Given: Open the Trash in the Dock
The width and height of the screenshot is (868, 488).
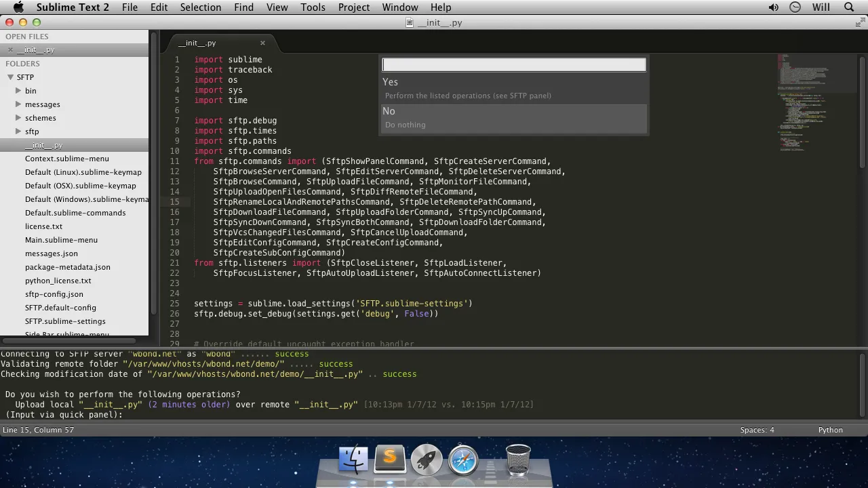Looking at the screenshot, I should coord(519,460).
